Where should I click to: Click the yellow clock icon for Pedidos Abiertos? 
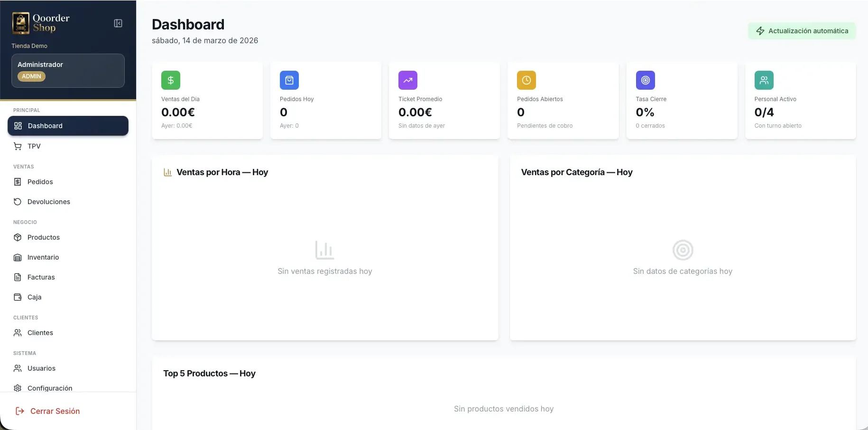[x=526, y=80]
